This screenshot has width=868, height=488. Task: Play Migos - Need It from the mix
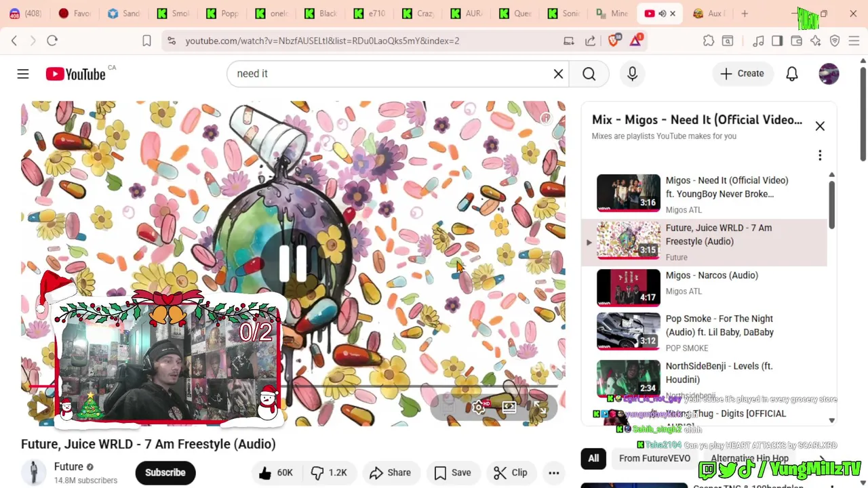coord(704,194)
